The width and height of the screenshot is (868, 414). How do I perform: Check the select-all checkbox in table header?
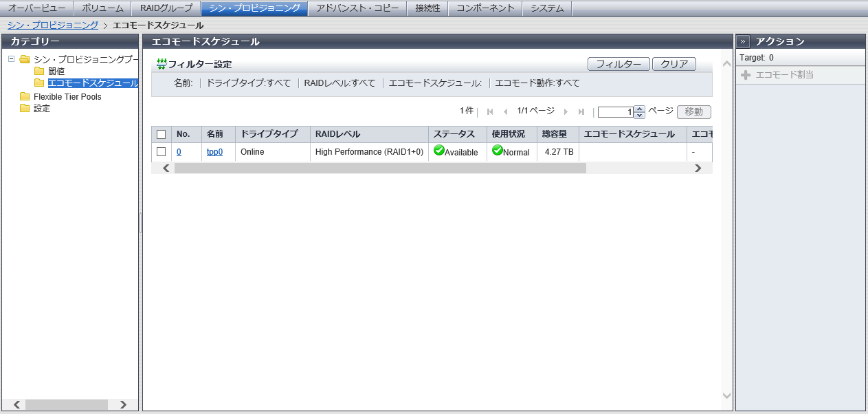click(162, 135)
